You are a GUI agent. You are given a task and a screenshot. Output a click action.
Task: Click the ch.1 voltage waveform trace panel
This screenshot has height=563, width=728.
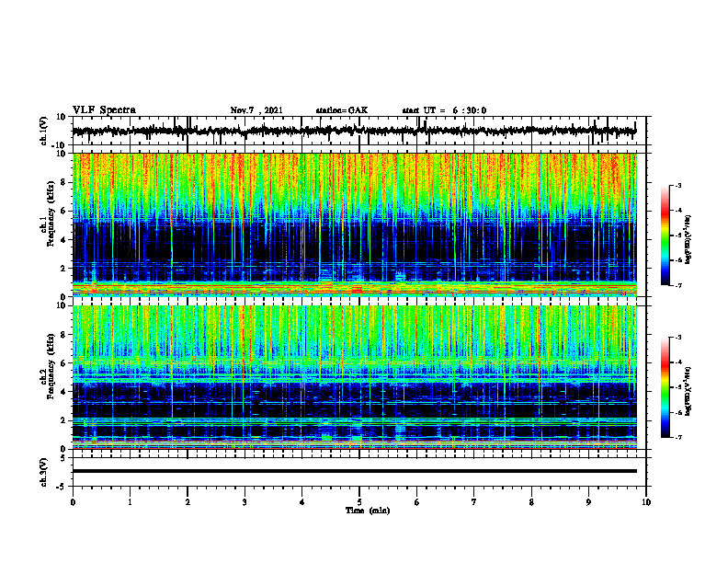(x=359, y=131)
